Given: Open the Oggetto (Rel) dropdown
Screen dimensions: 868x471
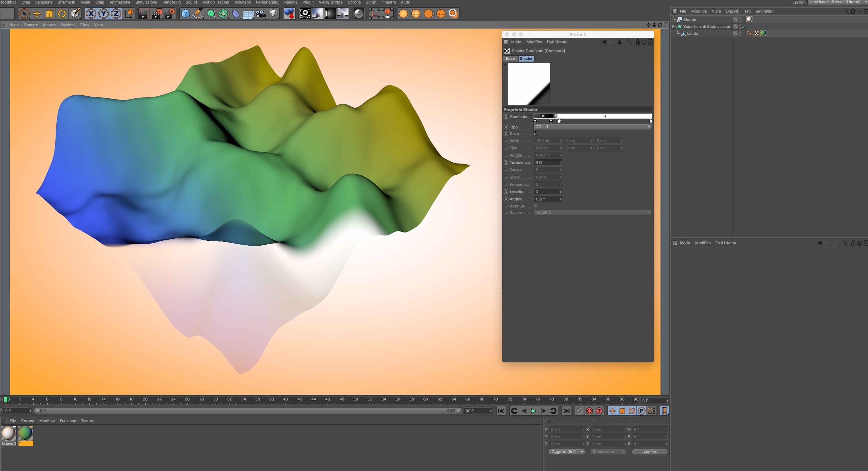Looking at the screenshot, I should (567, 452).
